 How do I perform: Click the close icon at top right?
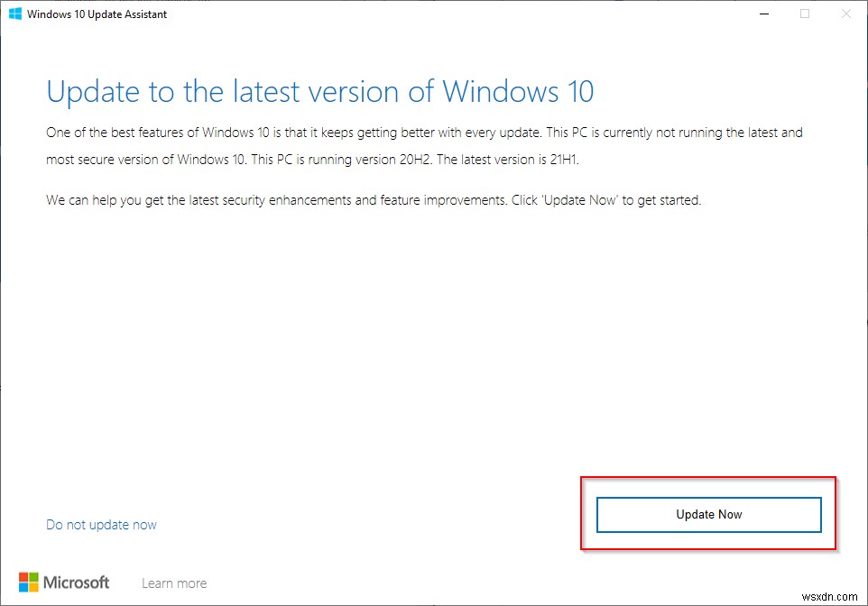[845, 14]
